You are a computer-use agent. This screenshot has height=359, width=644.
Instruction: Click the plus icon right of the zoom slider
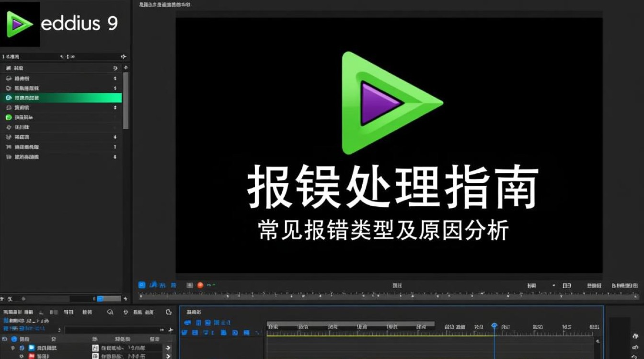coord(125,299)
